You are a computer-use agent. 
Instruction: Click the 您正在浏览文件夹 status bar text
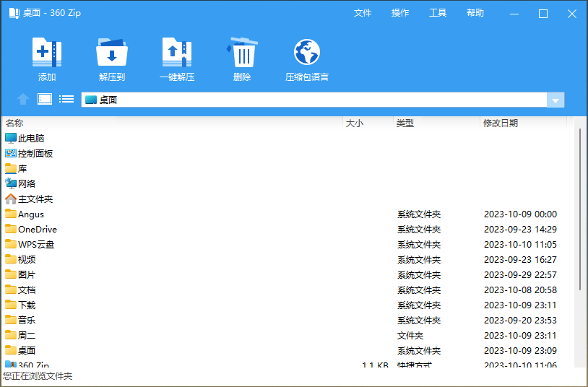tap(38, 375)
